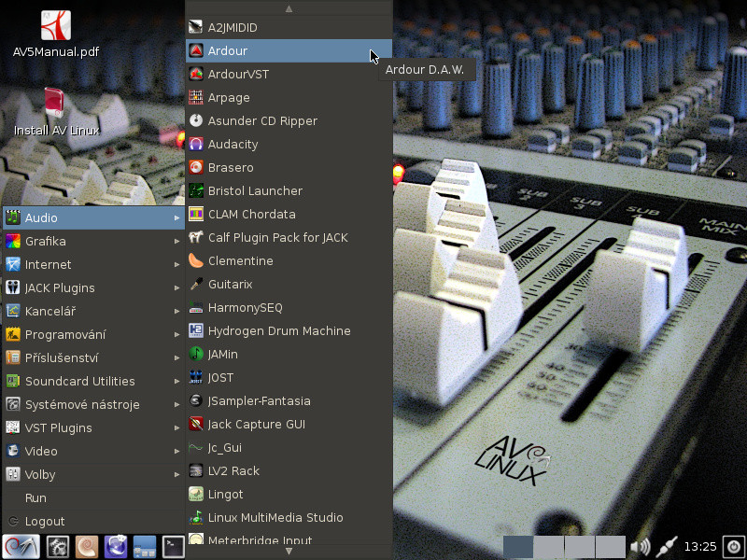Open the Audacity audio editor
The height and width of the screenshot is (560, 747).
coord(289,144)
